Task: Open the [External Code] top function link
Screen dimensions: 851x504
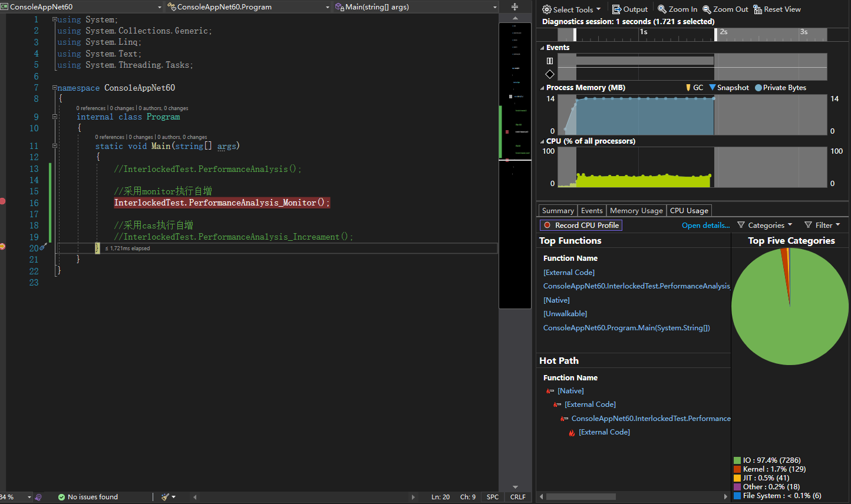Action: click(x=569, y=273)
